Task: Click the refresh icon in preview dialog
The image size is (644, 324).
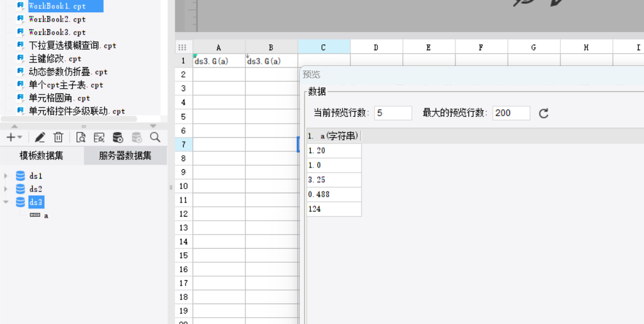Action: coord(544,113)
